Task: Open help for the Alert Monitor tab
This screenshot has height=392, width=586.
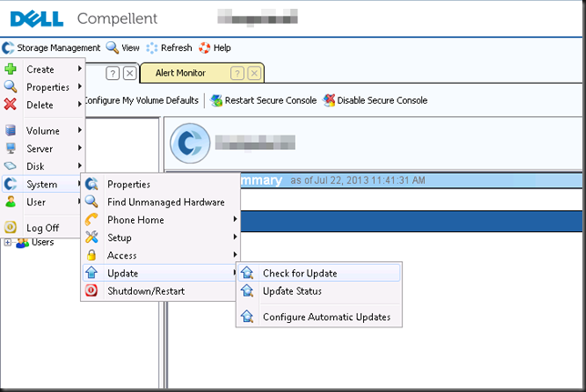Action: pyautogui.click(x=237, y=73)
